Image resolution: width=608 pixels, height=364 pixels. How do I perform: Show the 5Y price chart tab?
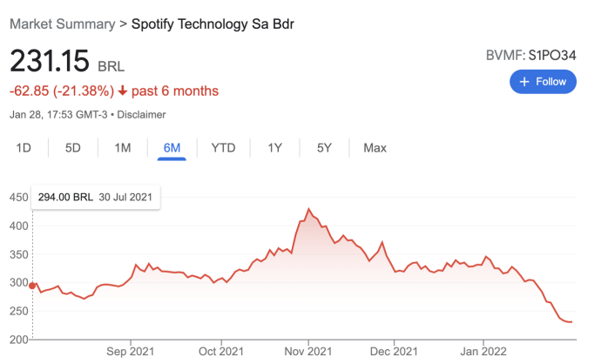(324, 148)
